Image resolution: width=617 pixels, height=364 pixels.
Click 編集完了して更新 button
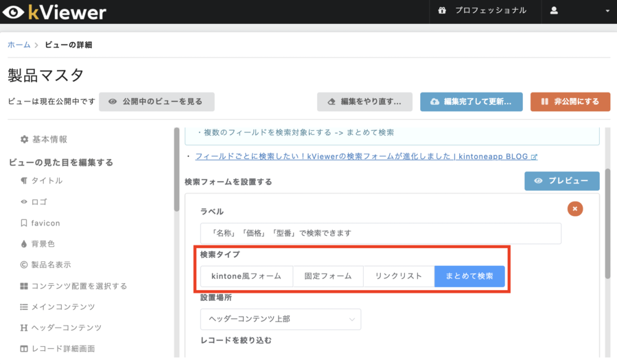click(472, 102)
